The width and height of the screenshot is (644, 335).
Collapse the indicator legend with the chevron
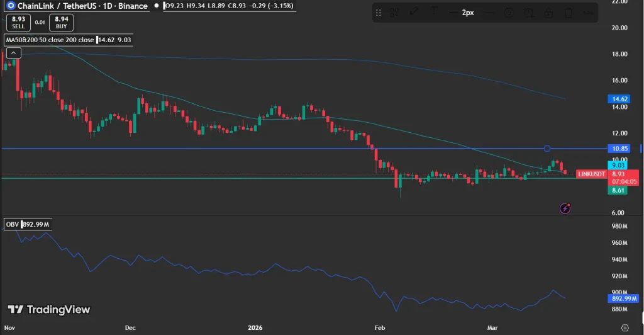[14, 53]
